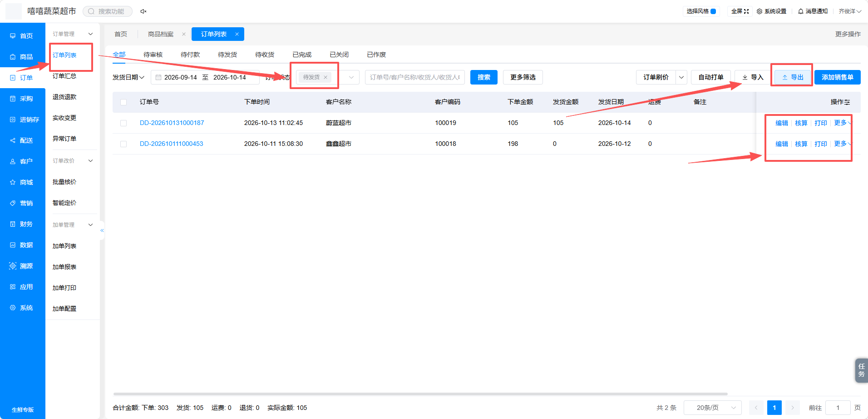Collapse the submenu with the double-arrow handle
This screenshot has height=419, width=868.
[x=102, y=230]
